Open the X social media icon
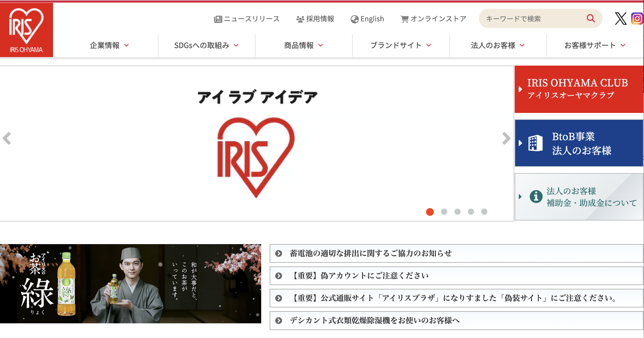The image size is (644, 338). (x=621, y=19)
